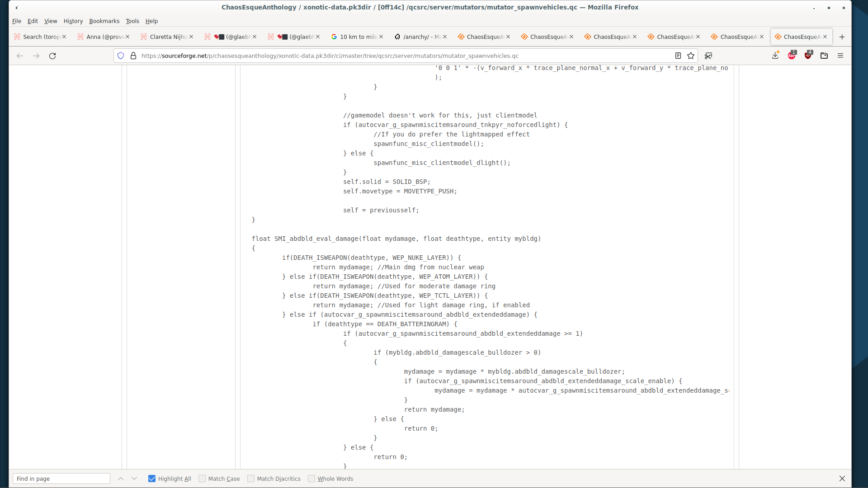
Task: Open the Bookmarks menu
Action: coord(104,21)
